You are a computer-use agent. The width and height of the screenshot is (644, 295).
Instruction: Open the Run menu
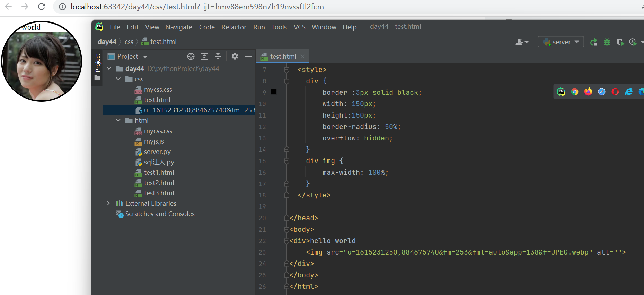259,27
